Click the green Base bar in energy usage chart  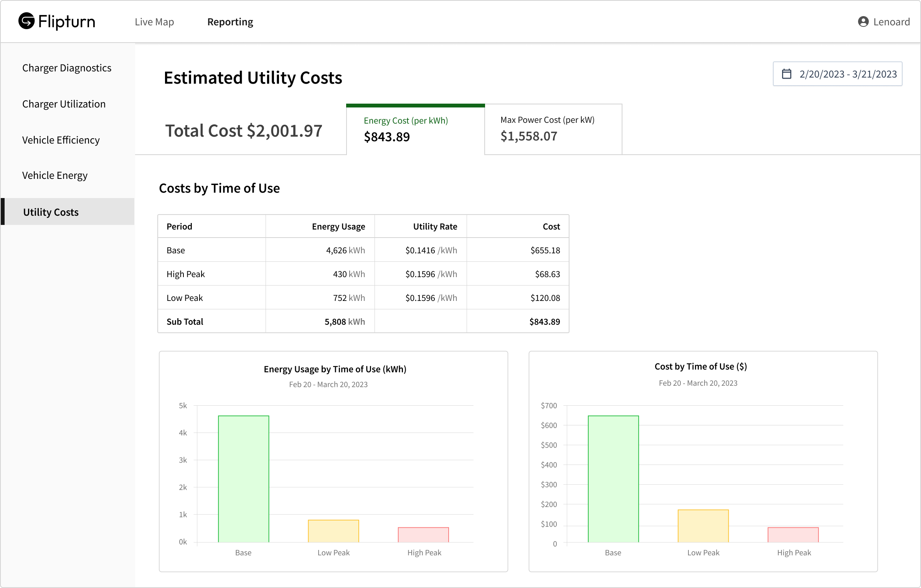coord(243,479)
